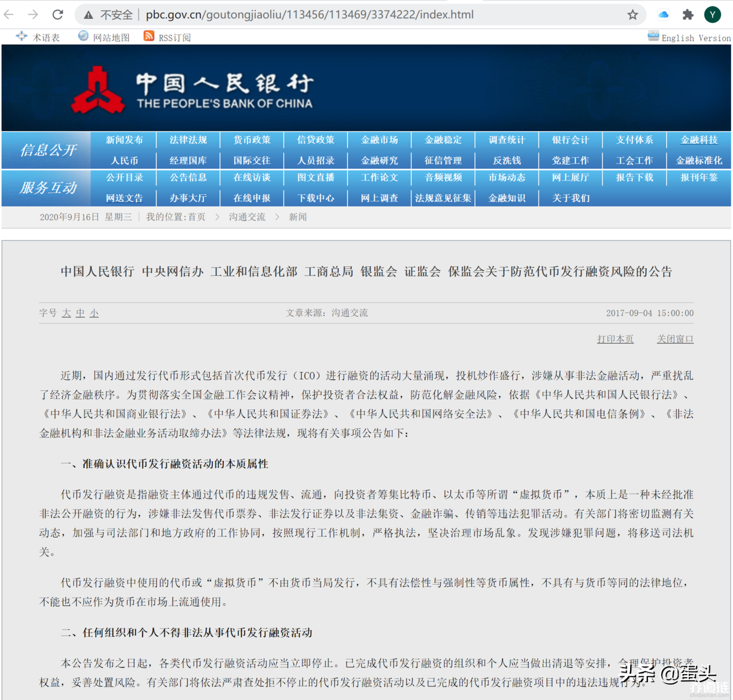Open 党建工作 menu item

(570, 161)
